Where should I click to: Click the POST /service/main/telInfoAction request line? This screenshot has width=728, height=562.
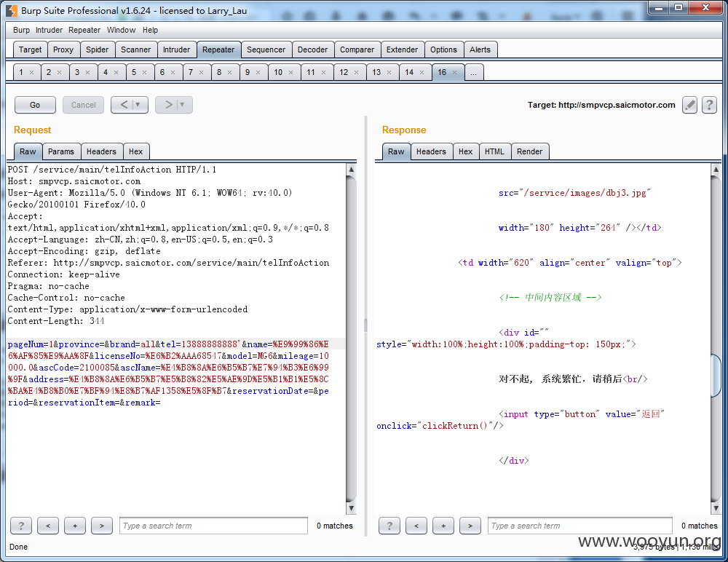point(112,170)
